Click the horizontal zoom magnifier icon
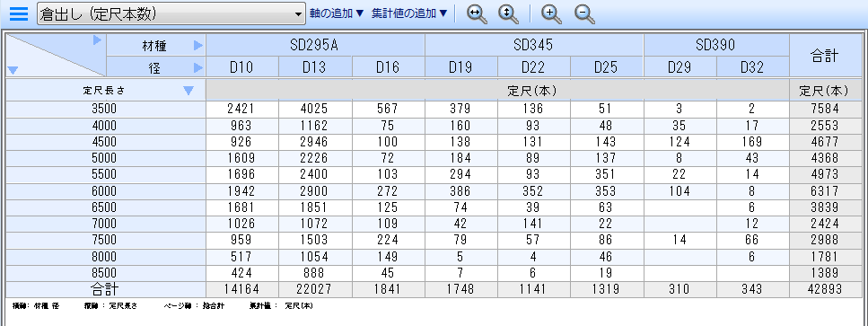Screen dimensions: 868x326 coord(477,13)
